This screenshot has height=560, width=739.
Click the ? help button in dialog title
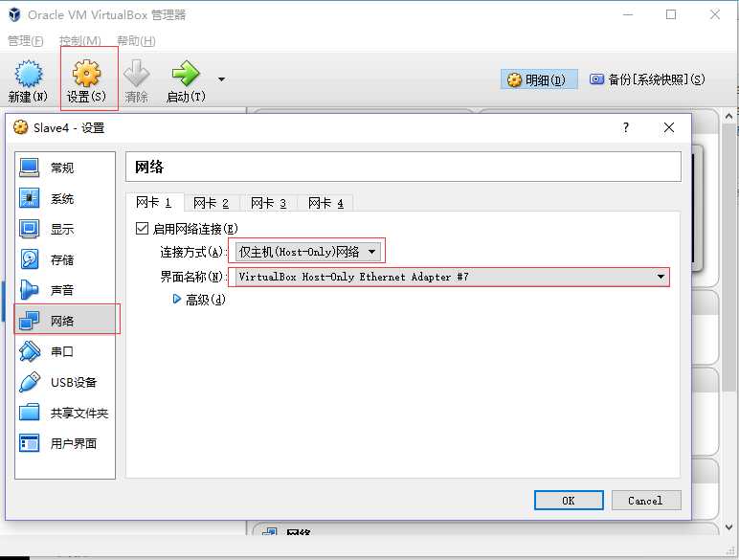[x=626, y=127]
